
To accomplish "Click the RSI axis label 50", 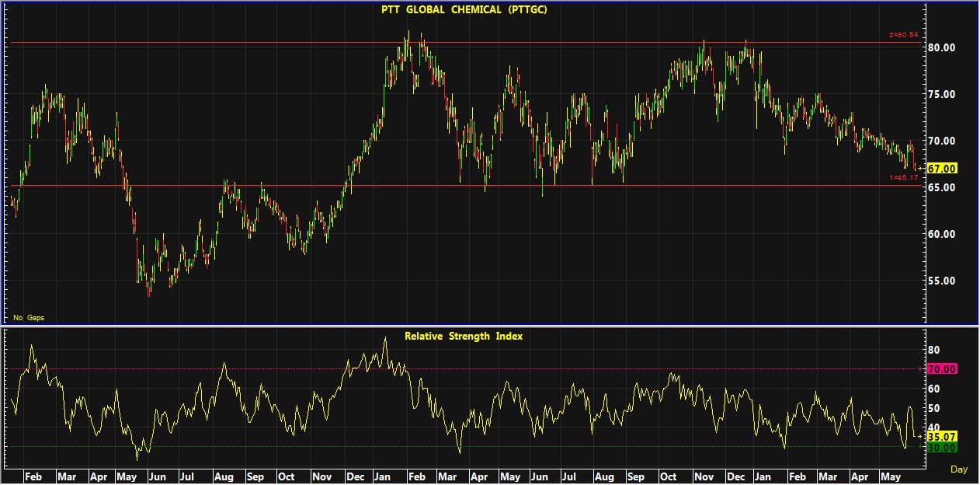I will tap(933, 408).
